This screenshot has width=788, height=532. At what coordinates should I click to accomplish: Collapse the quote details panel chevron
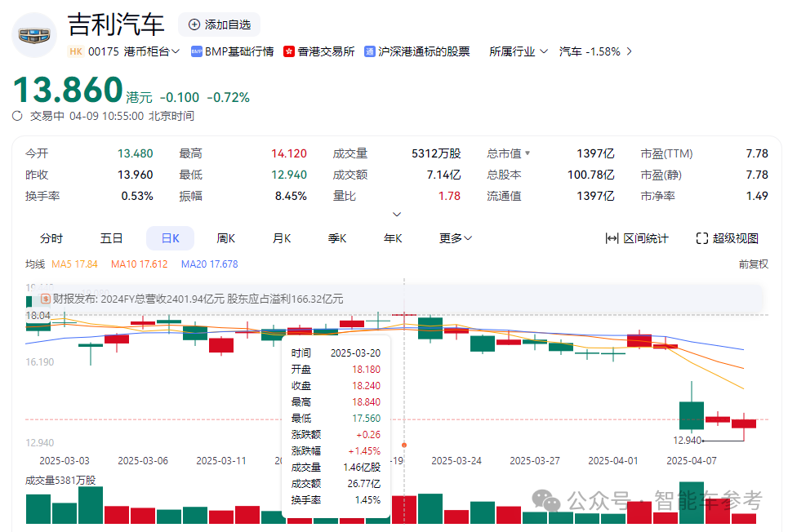click(397, 214)
